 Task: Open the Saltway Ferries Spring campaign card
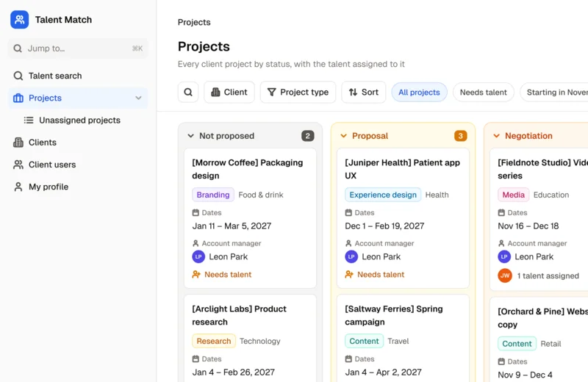(x=403, y=338)
